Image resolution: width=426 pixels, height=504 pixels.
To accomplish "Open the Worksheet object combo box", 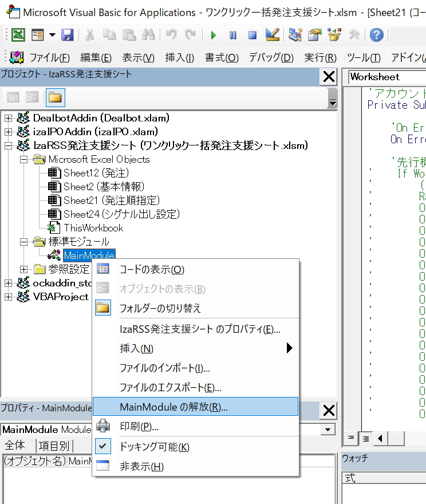I will click(x=388, y=77).
